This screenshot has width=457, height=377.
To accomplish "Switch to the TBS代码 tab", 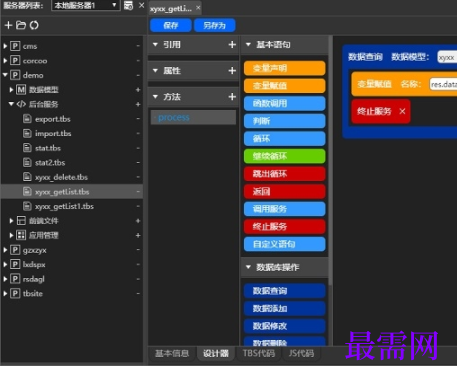I will click(259, 353).
